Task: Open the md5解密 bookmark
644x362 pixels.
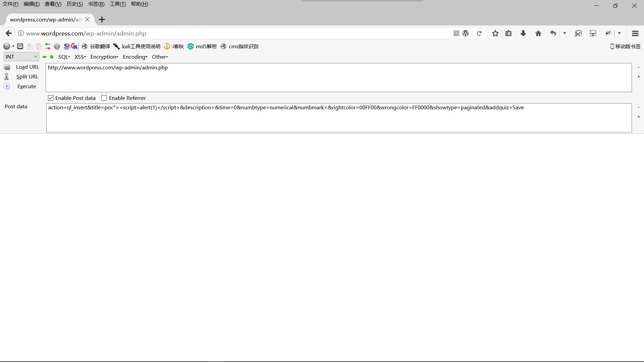Action: pos(202,46)
